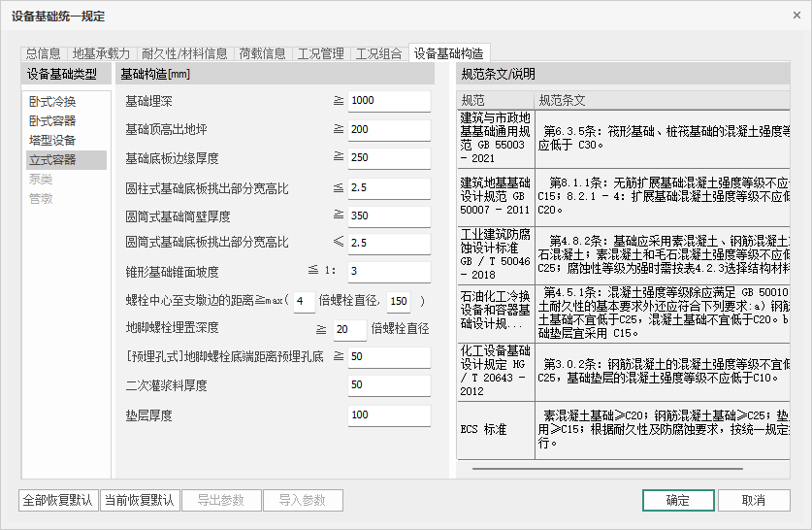Click 全部恢复默认 button
This screenshot has height=530, width=812.
tap(58, 501)
